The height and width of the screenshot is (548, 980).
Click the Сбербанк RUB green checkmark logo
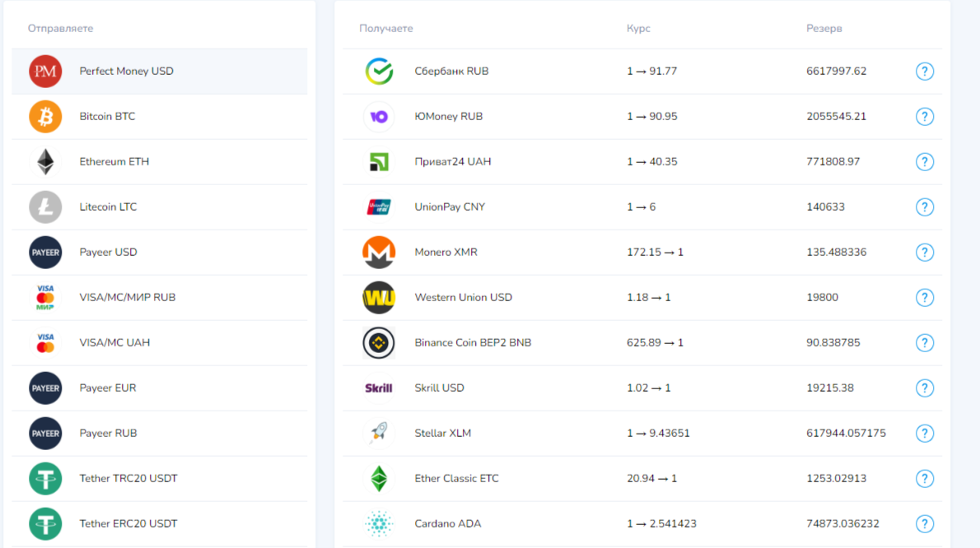379,71
